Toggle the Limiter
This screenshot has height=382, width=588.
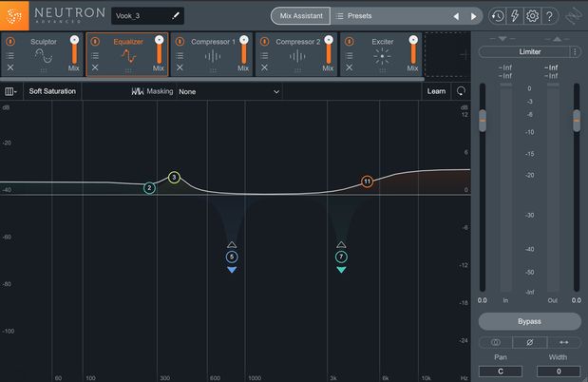tap(525, 51)
